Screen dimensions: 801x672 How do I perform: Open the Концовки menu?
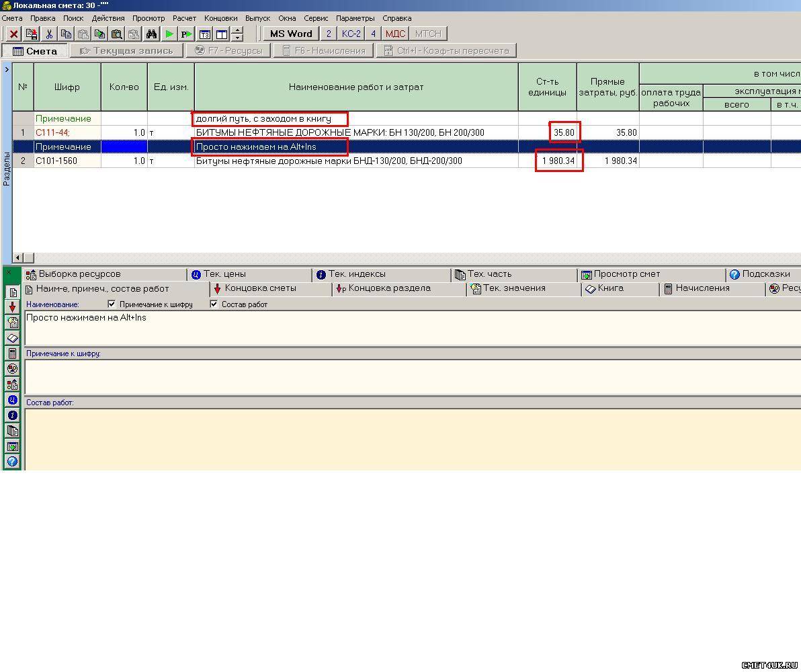click(x=220, y=18)
